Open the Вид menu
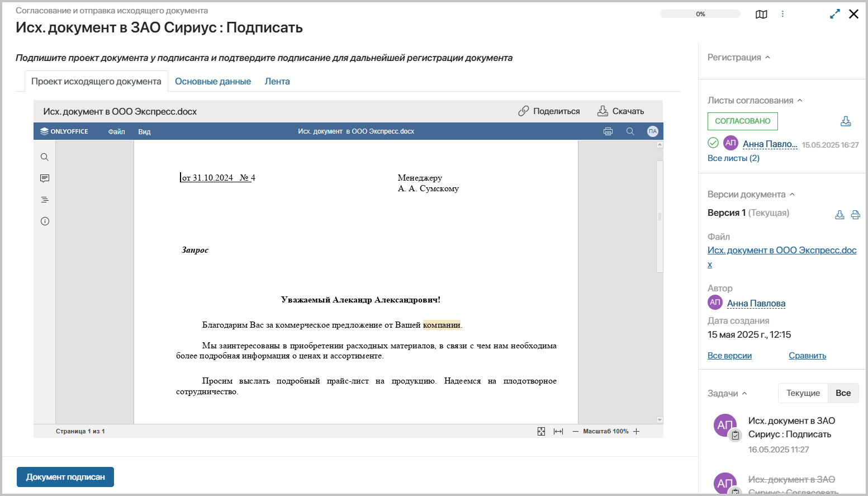 pos(145,131)
